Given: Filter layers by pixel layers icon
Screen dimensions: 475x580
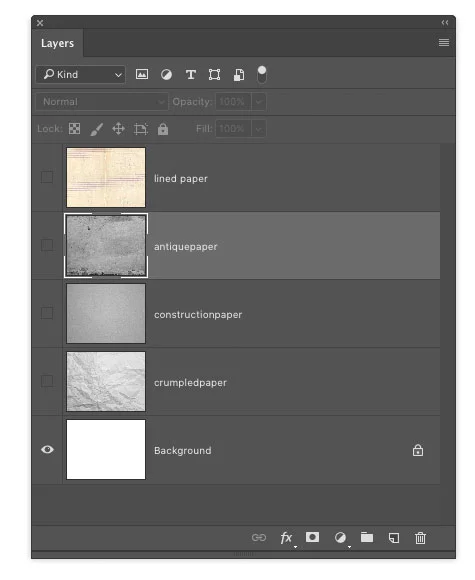Looking at the screenshot, I should pos(142,74).
